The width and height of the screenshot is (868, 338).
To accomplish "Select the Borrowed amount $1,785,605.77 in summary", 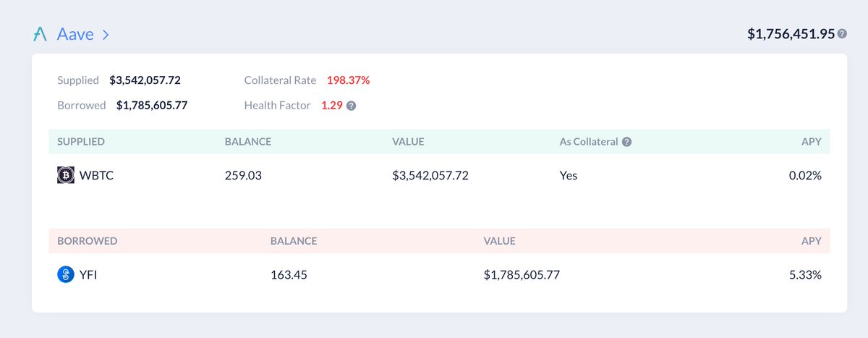I will 152,106.
